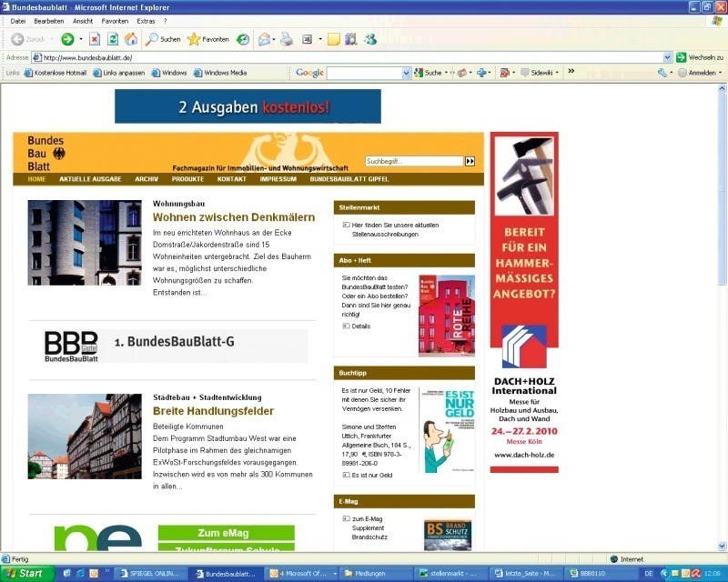Viewport: 728px width, 582px height.
Task: Open the Favoriten menu in the menu bar
Action: pyautogui.click(x=115, y=21)
